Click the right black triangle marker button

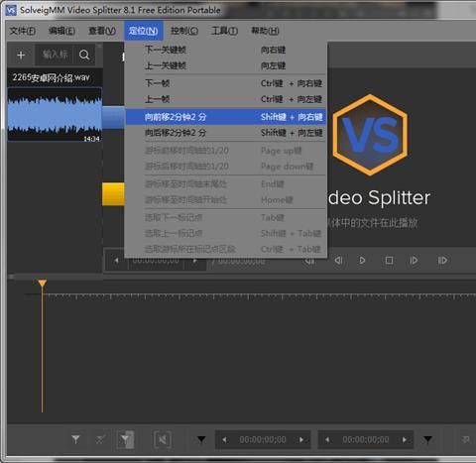point(428,439)
